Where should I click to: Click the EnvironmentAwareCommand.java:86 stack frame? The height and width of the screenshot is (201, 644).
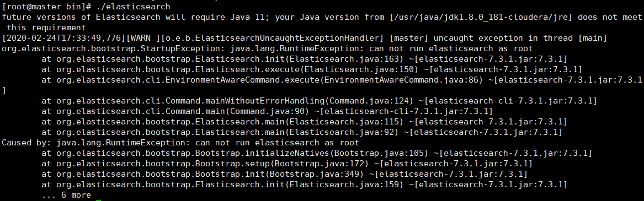(x=342, y=80)
